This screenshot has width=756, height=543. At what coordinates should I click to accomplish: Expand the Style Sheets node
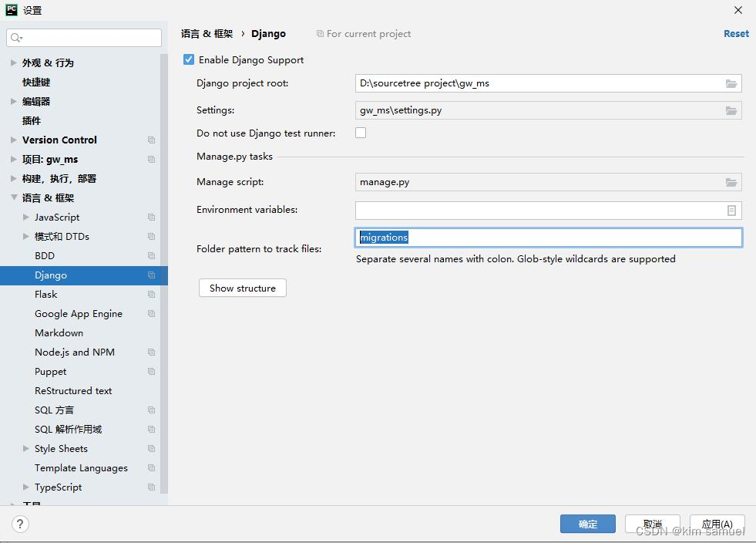[x=25, y=449]
